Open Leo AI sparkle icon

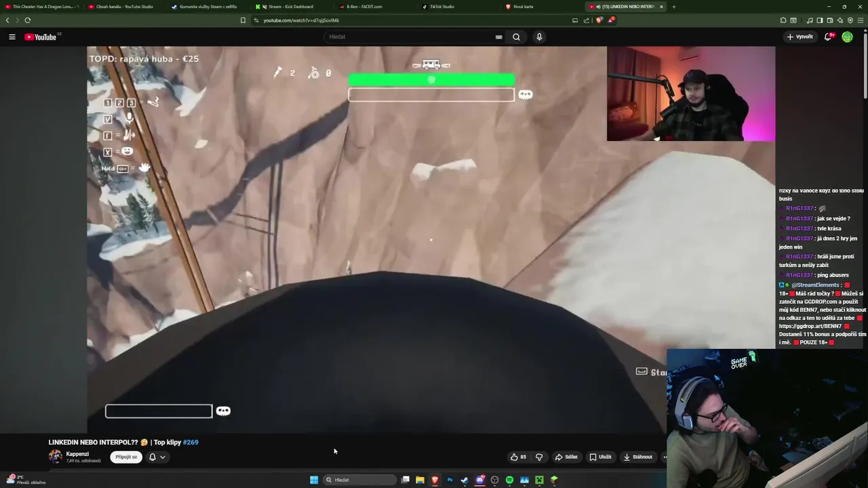840,20
